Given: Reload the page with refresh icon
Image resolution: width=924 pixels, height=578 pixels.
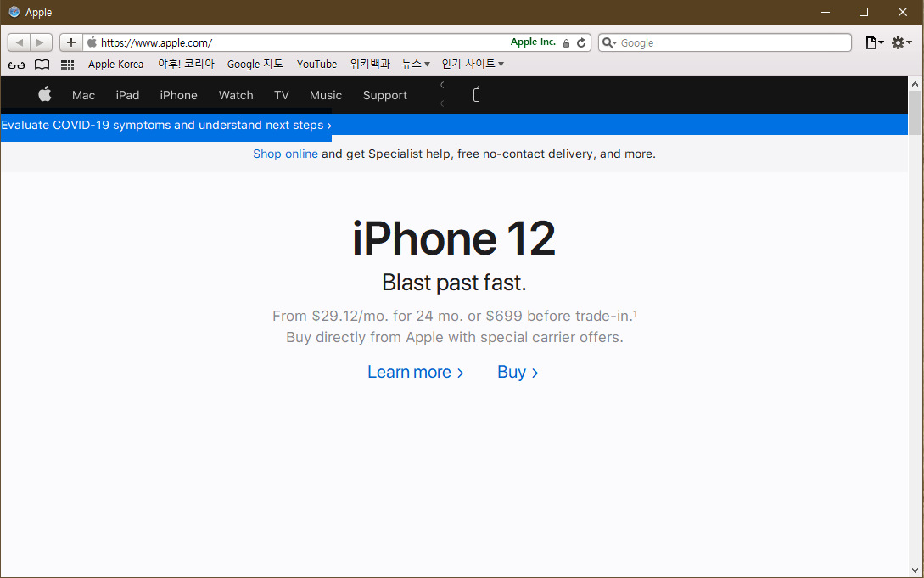Looking at the screenshot, I should [x=581, y=42].
